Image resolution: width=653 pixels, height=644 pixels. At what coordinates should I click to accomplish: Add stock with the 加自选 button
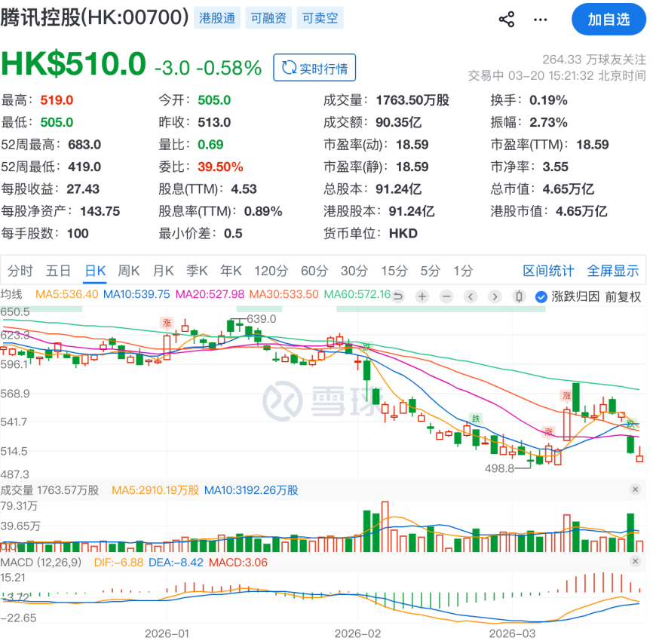tap(609, 19)
